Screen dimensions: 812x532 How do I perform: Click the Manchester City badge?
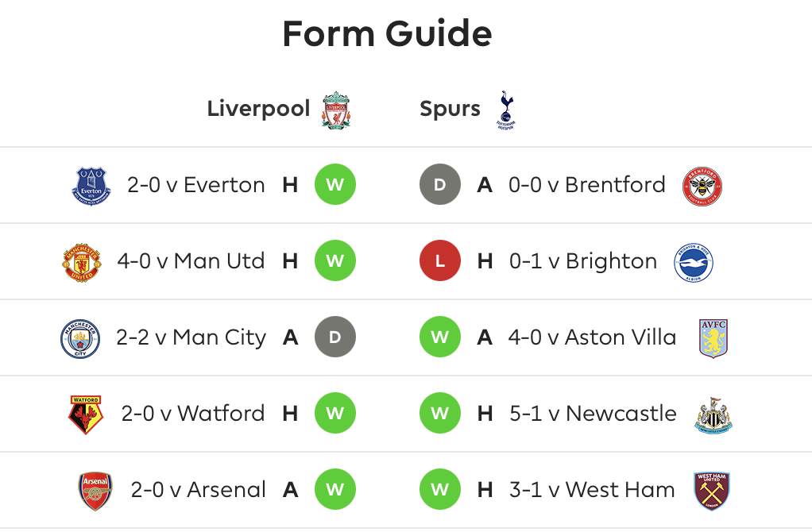[x=80, y=338]
